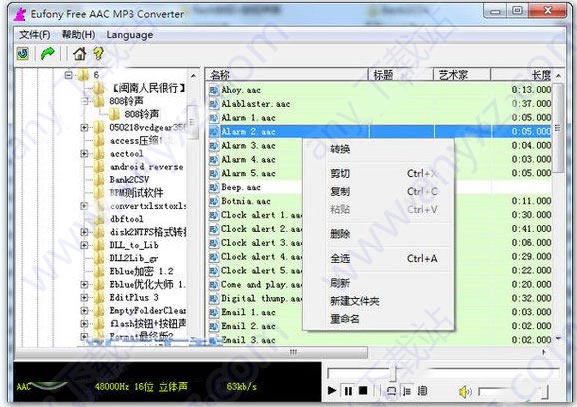Image resolution: width=577 pixels, height=407 pixels.
Task: Click the Play button in player
Action: 332,390
